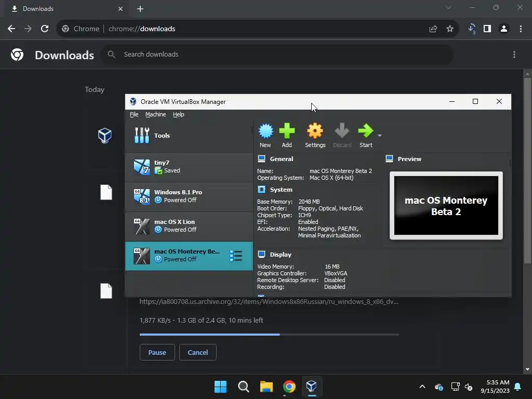Click the network tray icon
Screen dimensions: 532x399
pyautogui.click(x=455, y=387)
